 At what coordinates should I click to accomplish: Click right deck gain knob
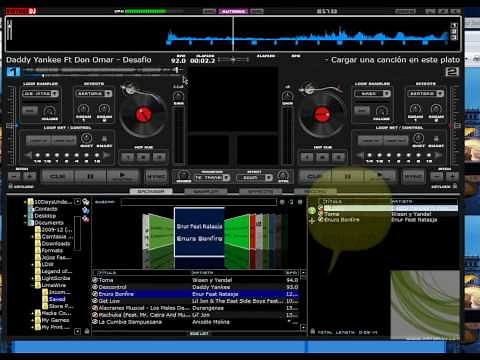tap(287, 96)
